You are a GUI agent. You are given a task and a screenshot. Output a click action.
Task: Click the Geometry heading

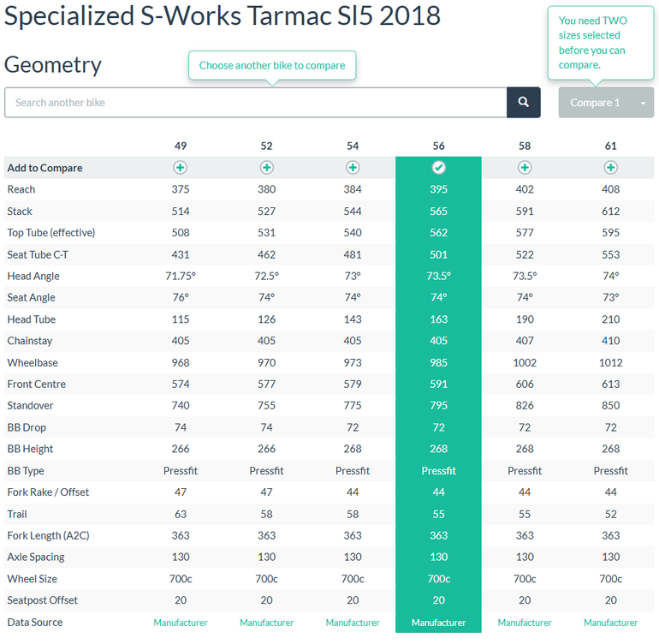click(x=53, y=65)
